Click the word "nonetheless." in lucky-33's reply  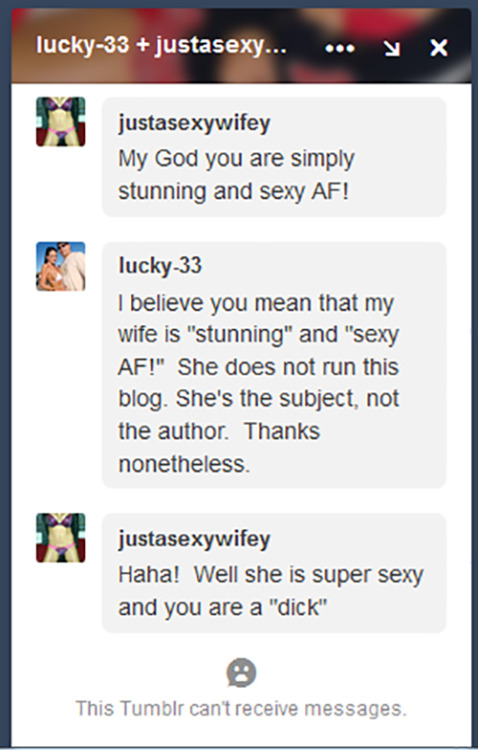pos(184,464)
